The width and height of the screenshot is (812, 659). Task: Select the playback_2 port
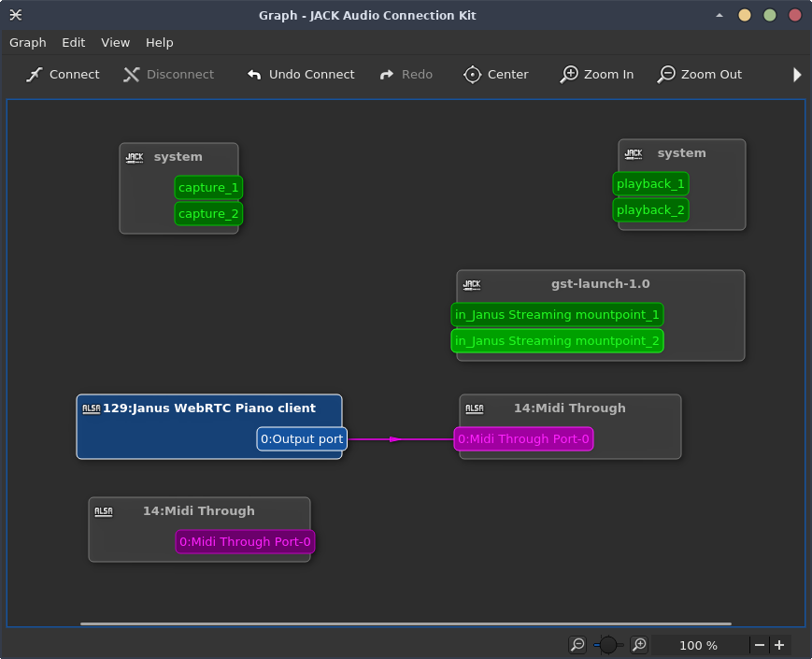coord(651,210)
